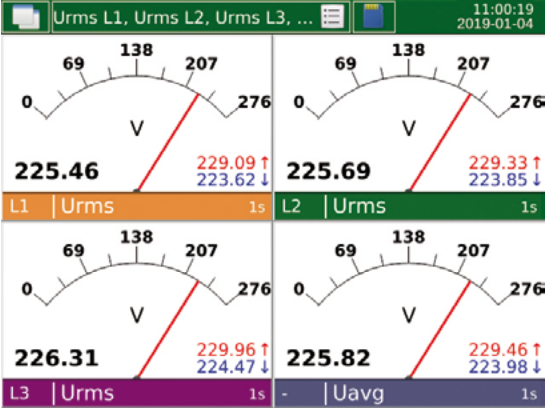The image size is (546, 408).
Task: Click L3 maximum value 229.96
Action: point(226,350)
